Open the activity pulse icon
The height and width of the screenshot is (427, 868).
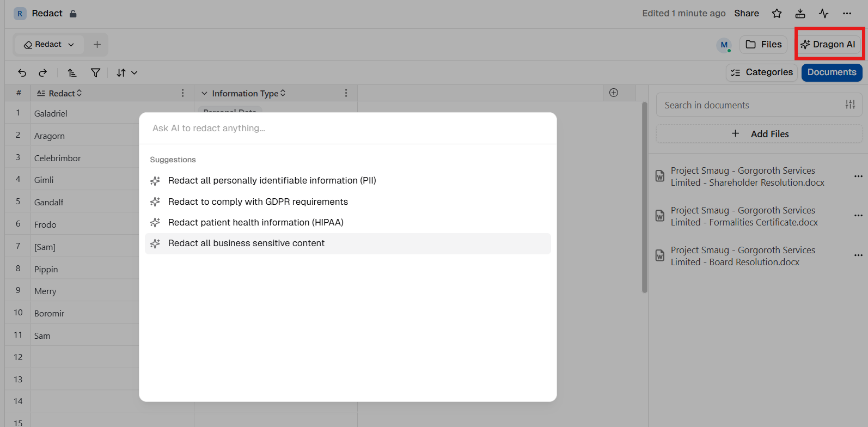[x=823, y=14]
